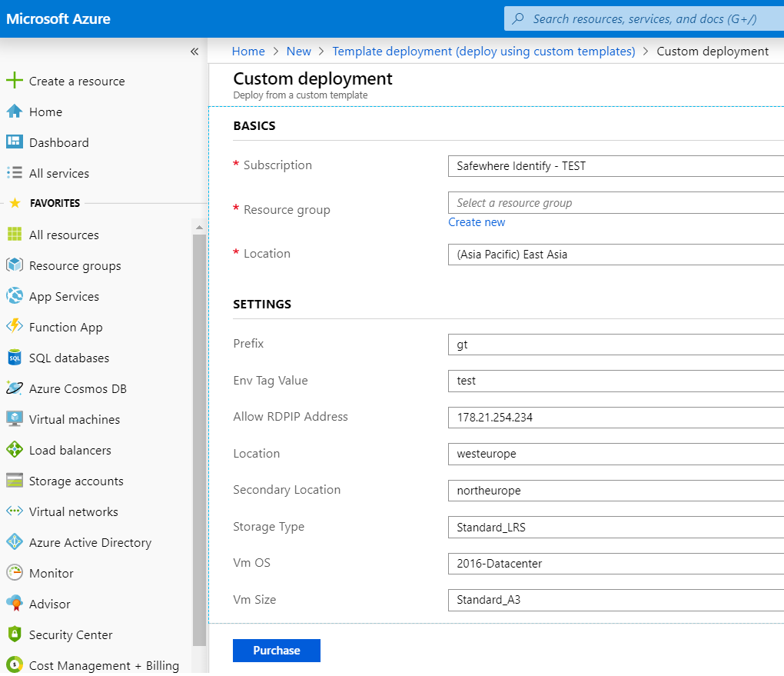The width and height of the screenshot is (784, 676).
Task: Open Azure Active Directory in favorites
Action: tap(90, 543)
